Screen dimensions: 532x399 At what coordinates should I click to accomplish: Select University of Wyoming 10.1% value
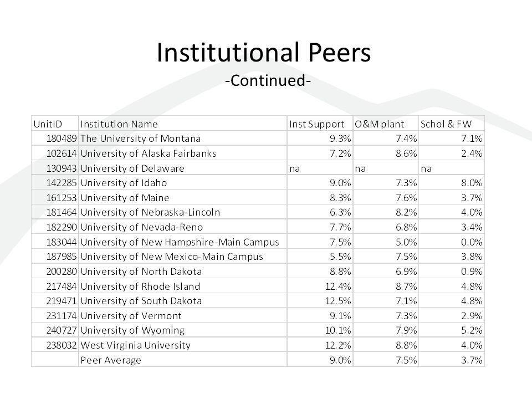coord(338,330)
